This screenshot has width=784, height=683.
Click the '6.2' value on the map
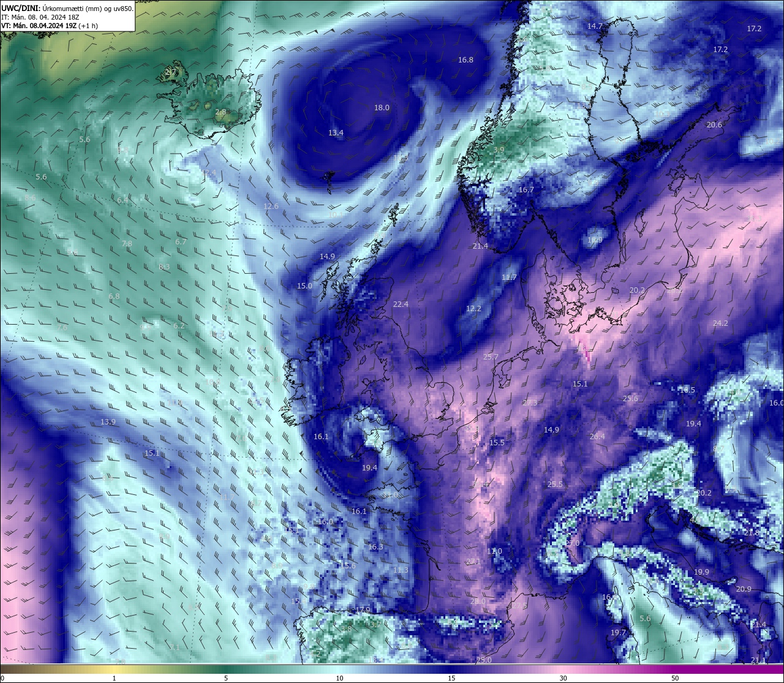(x=179, y=325)
